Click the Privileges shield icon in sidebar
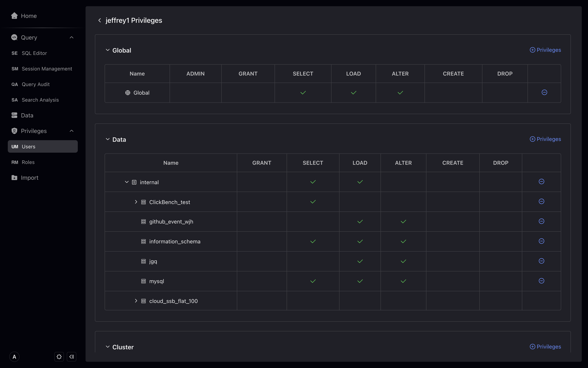588x368 pixels. tap(14, 131)
